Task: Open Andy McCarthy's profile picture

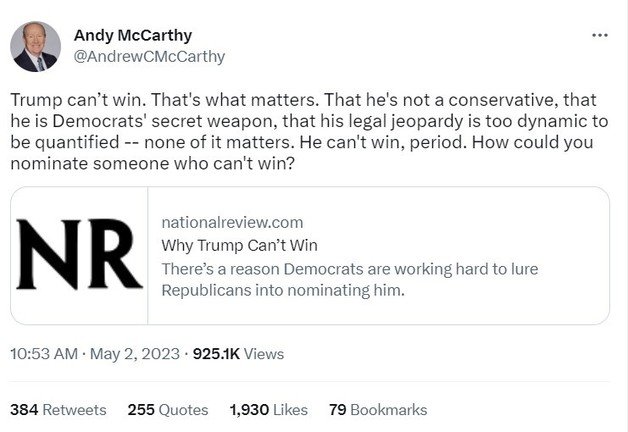Action: point(36,47)
